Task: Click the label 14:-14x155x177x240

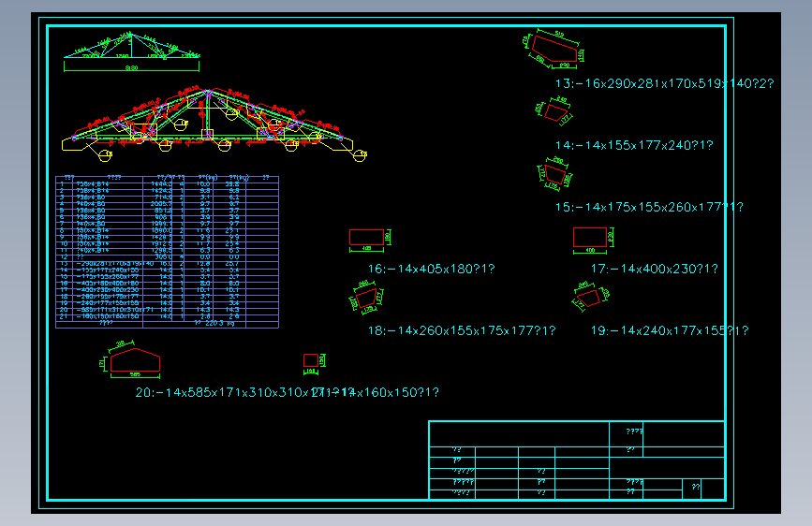Action: [x=634, y=145]
